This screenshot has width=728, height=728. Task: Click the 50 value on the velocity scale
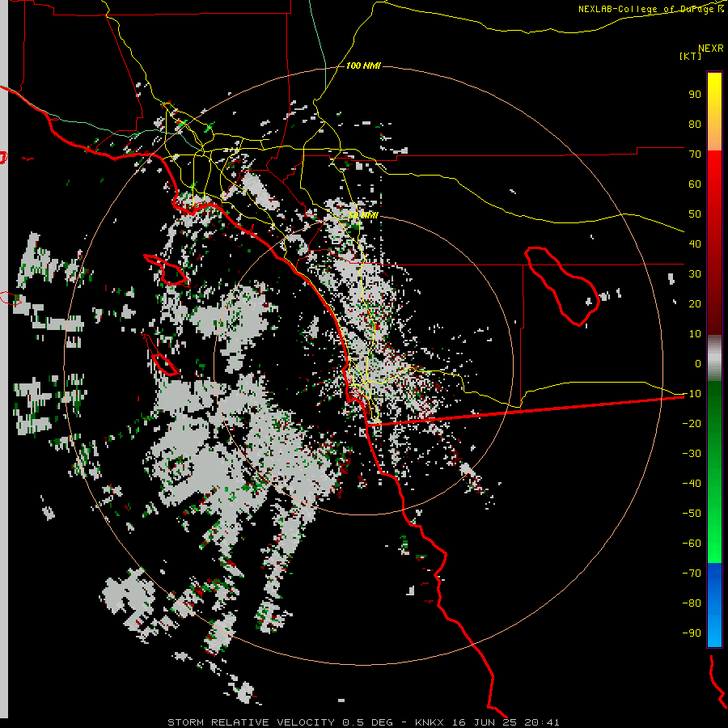695,214
